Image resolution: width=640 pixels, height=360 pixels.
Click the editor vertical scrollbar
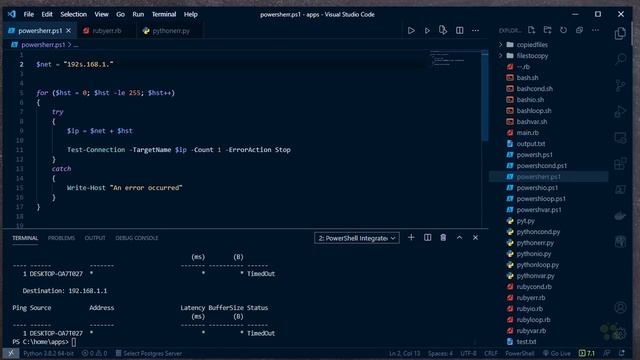[484, 96]
